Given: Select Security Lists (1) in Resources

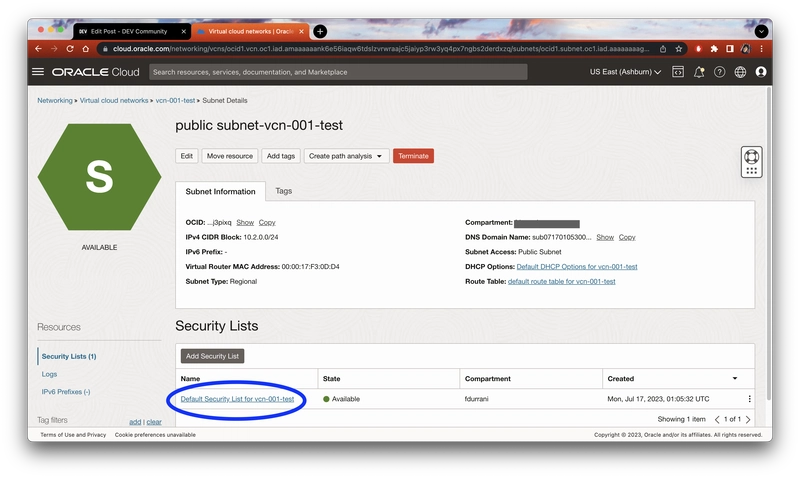Looking at the screenshot, I should (69, 357).
